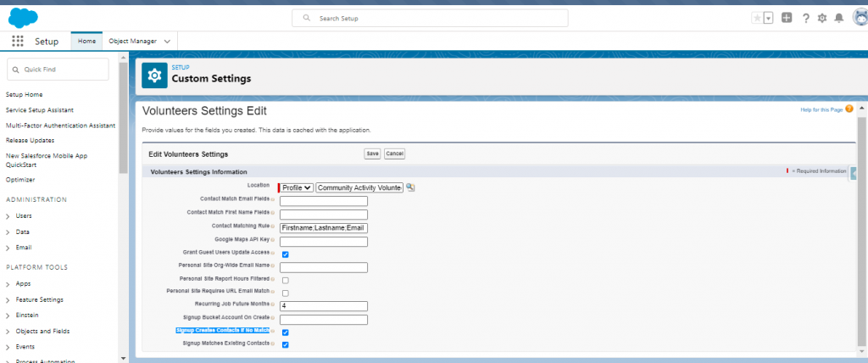The width and height of the screenshot is (868, 363).
Task: Open Global Actions plus icon
Action: [787, 18]
